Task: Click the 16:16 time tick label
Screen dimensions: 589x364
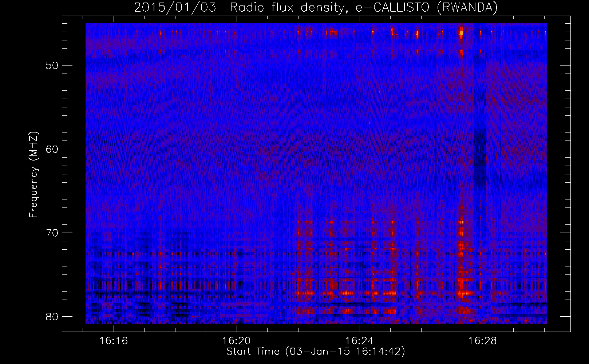Action: pyautogui.click(x=114, y=341)
